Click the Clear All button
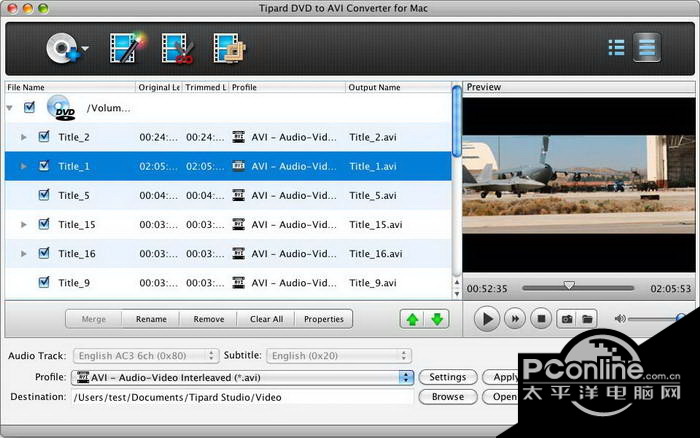The image size is (700, 438). coord(266,319)
